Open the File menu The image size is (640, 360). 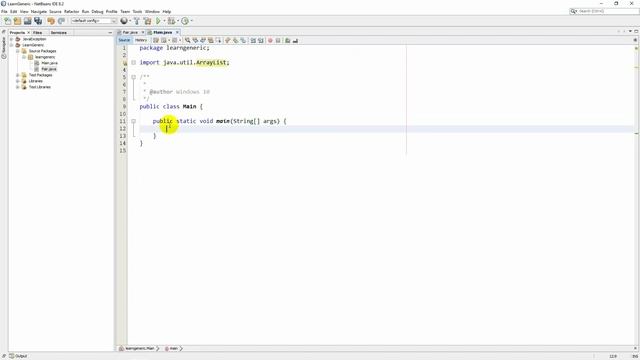[x=4, y=11]
